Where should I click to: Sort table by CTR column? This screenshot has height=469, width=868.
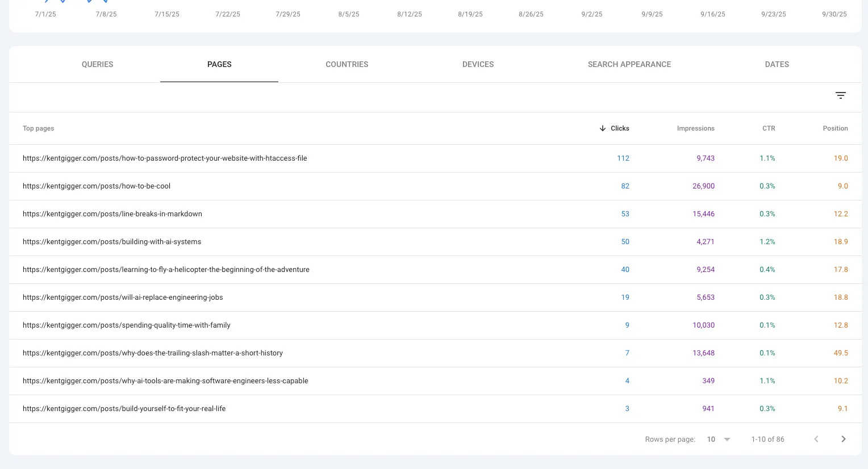point(768,128)
